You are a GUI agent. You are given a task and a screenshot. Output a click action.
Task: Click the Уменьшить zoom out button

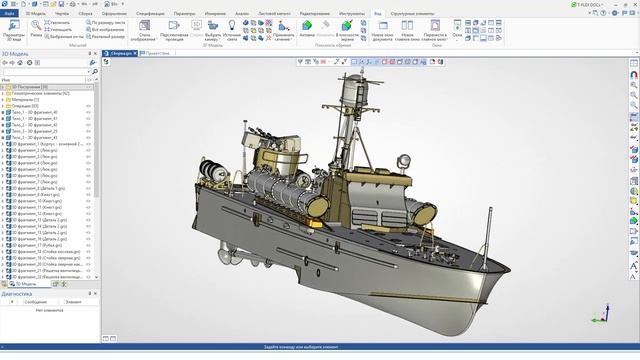pos(58,29)
